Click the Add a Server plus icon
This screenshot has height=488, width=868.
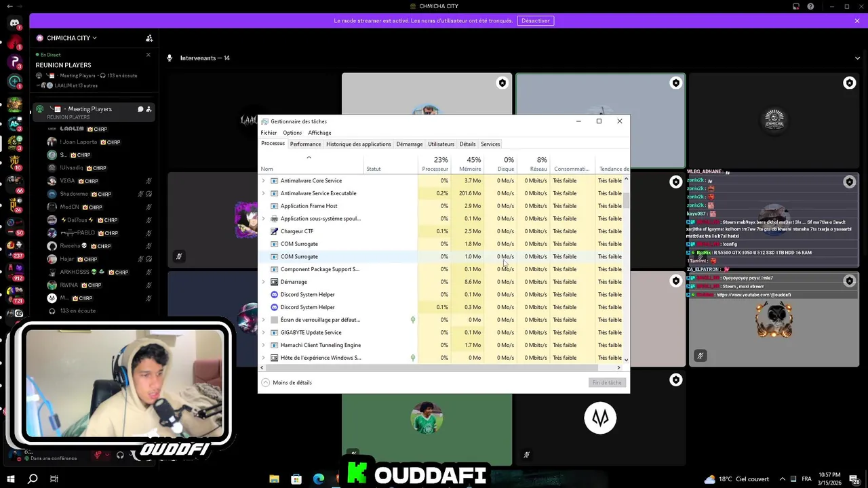pyautogui.click(x=15, y=81)
